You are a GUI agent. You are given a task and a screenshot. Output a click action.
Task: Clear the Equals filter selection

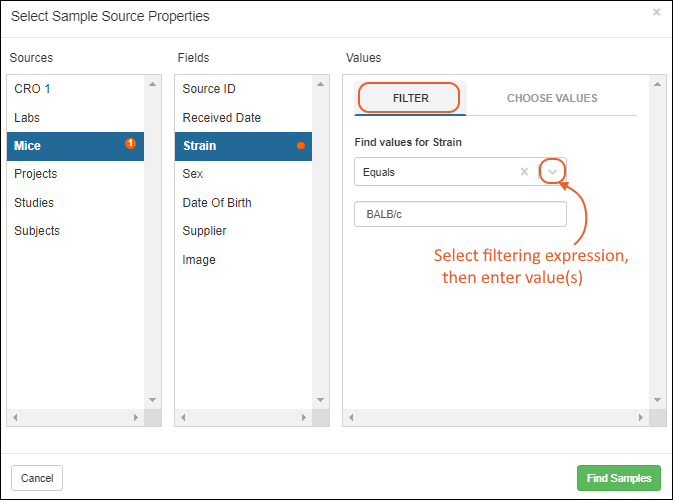point(524,172)
